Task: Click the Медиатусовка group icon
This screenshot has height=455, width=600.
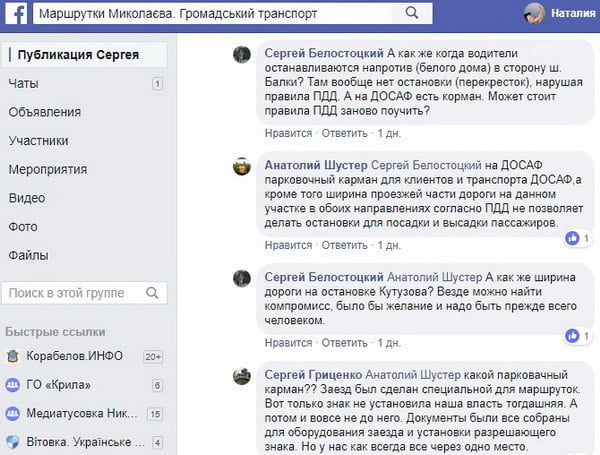Action: tap(13, 413)
